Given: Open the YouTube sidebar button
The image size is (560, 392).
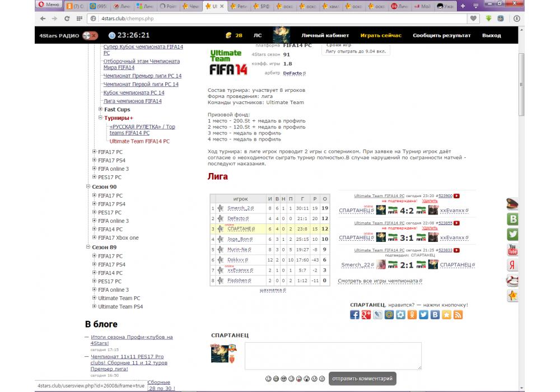Looking at the screenshot, I should click(512, 250).
